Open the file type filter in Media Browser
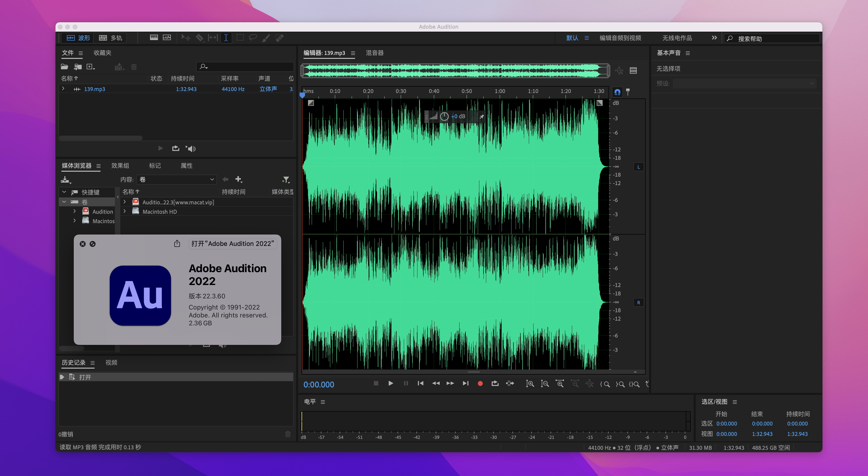The height and width of the screenshot is (476, 868). point(286,180)
